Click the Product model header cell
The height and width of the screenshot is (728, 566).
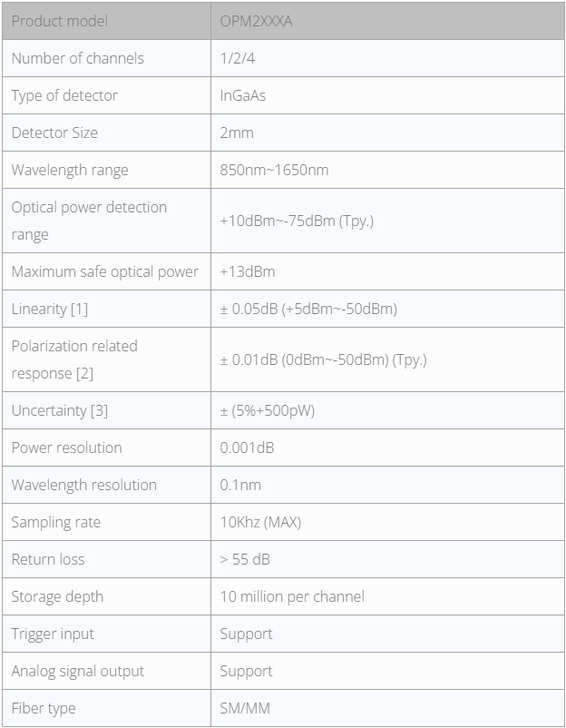pos(59,21)
